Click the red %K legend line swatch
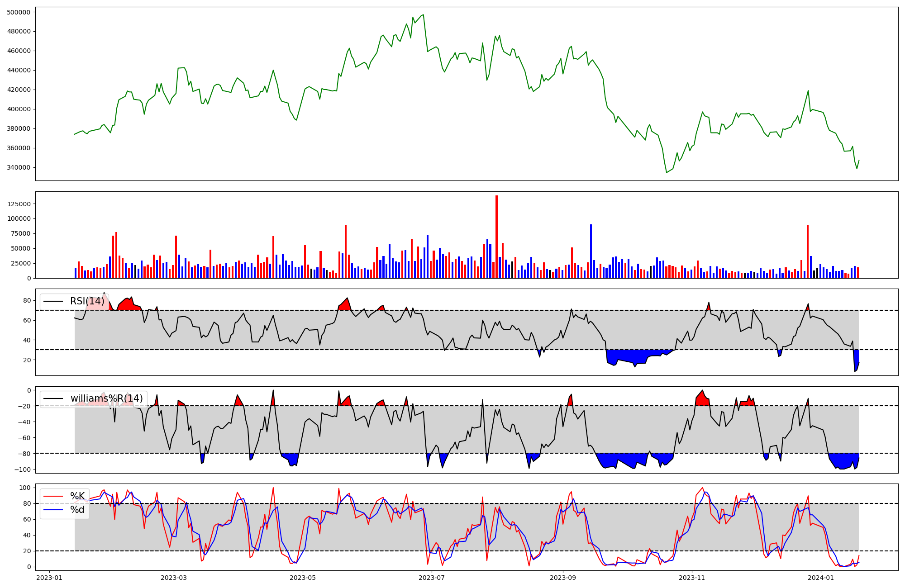 53,496
